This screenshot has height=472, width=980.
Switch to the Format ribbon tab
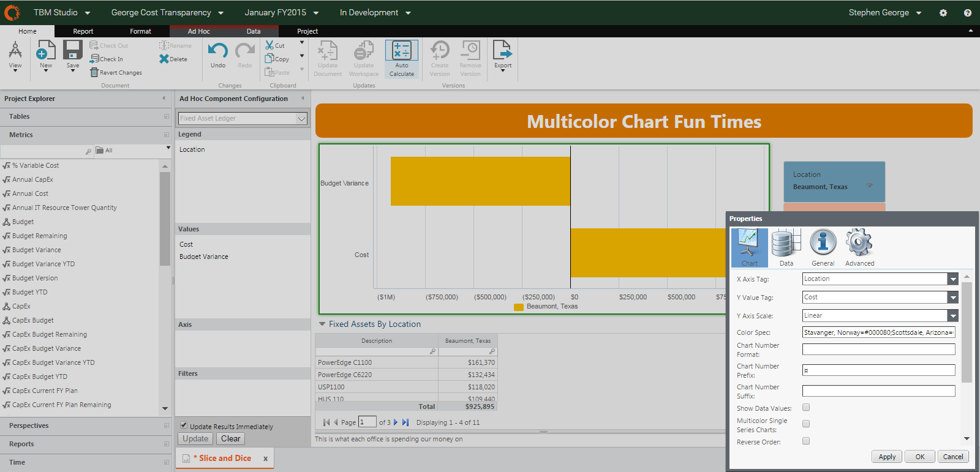coord(140,31)
